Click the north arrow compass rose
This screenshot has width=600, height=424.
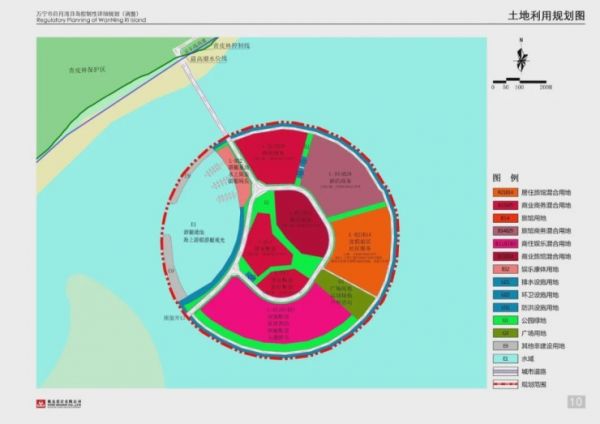(x=521, y=56)
